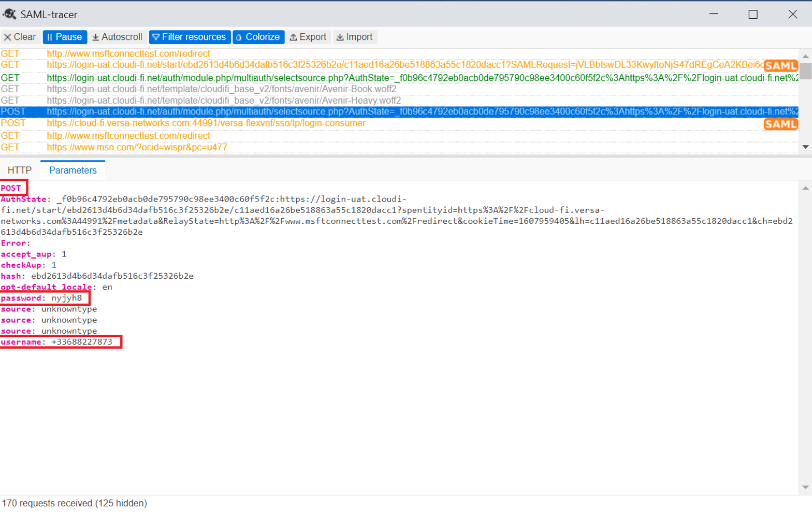
Task: Select highlighted POST selectsource.php request
Action: [x=399, y=111]
